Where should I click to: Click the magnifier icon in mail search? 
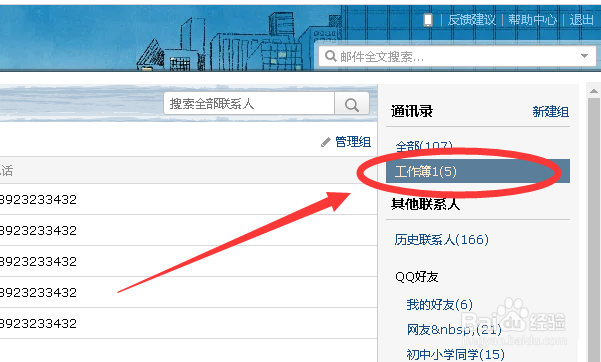pos(330,56)
